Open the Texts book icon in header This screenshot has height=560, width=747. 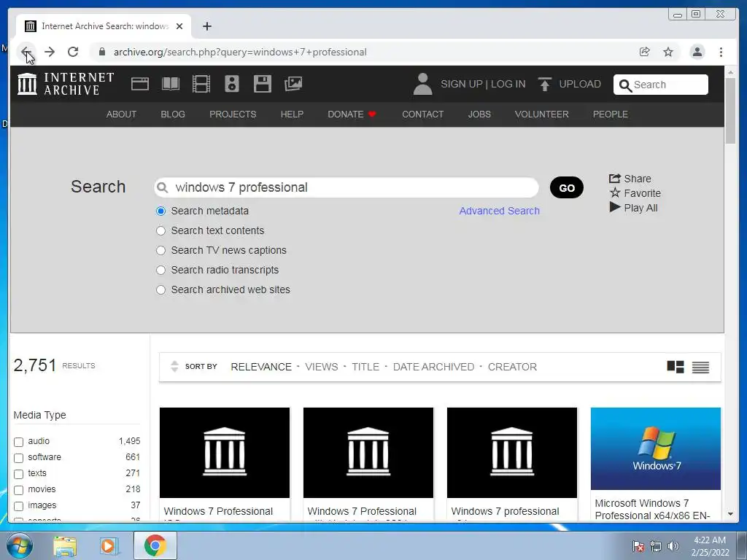(171, 84)
